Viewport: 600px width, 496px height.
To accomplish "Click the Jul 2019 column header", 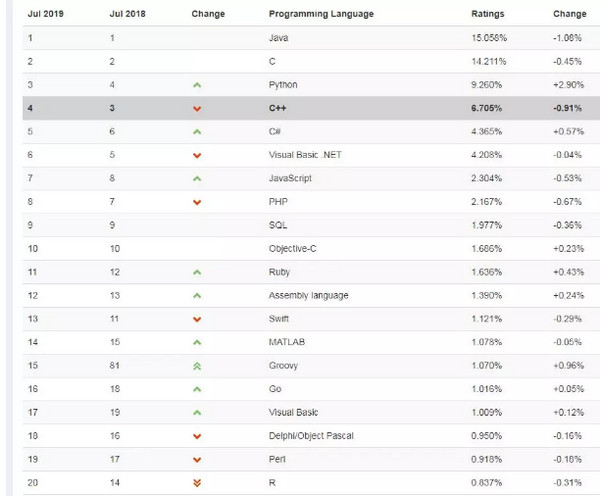I will click(x=46, y=14).
